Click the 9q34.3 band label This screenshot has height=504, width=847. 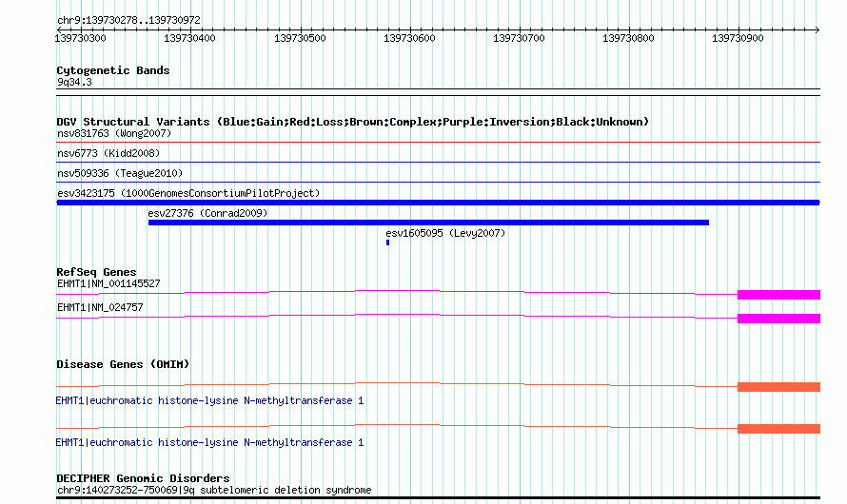click(74, 82)
